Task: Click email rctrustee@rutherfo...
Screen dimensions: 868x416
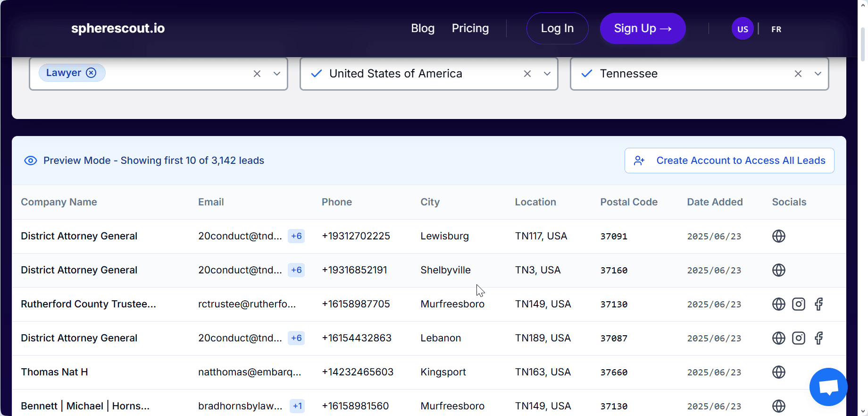Action: [247, 304]
